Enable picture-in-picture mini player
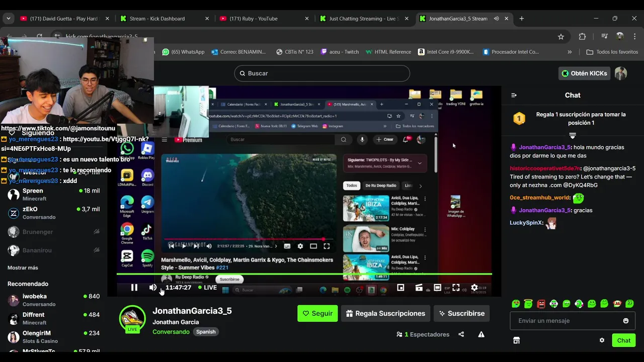Screen dimensions: 644x362 pyautogui.click(x=400, y=288)
